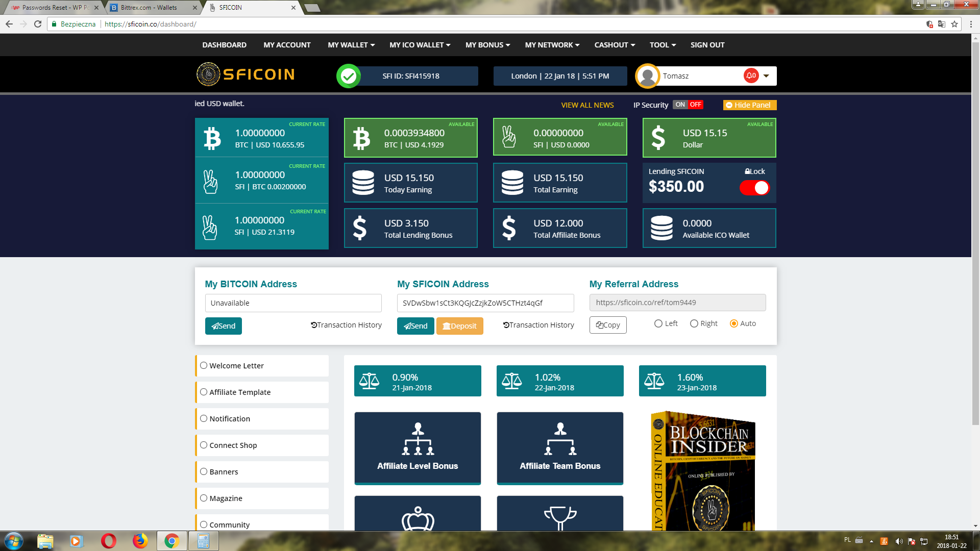Viewport: 980px width, 551px height.
Task: Open the red notification bell badge
Action: pyautogui.click(x=751, y=76)
